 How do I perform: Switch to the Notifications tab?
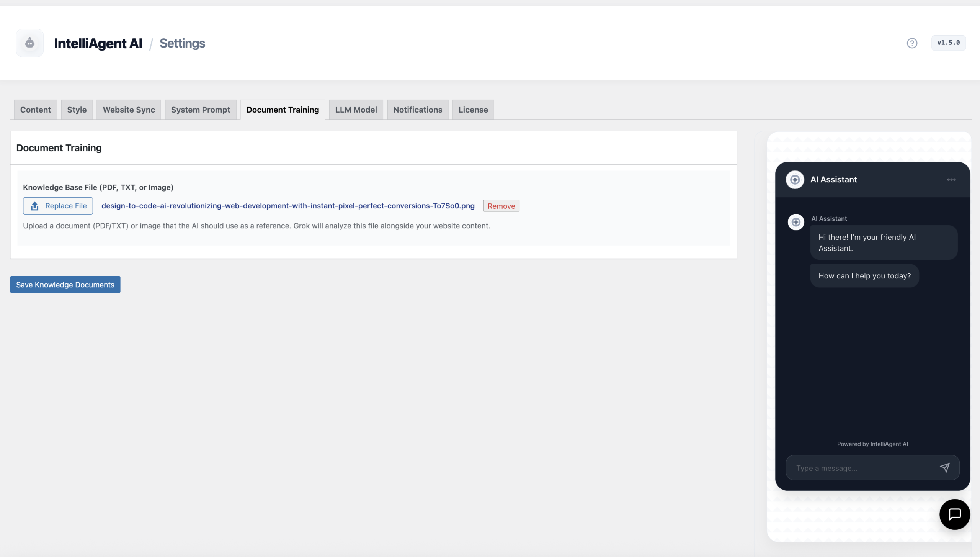point(417,110)
